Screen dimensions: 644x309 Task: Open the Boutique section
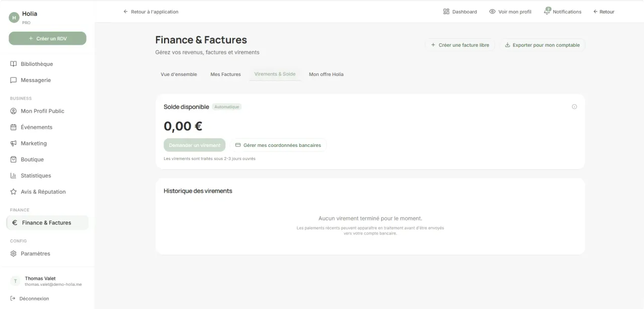pyautogui.click(x=47, y=160)
